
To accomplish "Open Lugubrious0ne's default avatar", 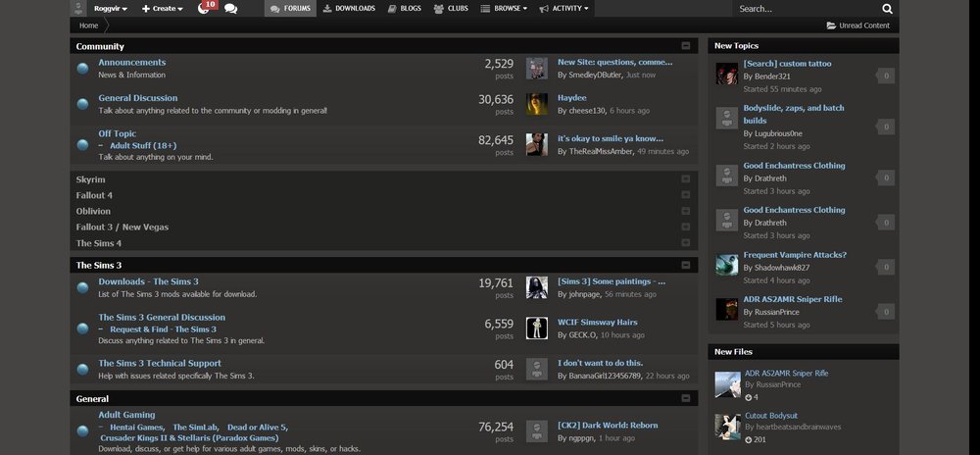I will click(727, 118).
